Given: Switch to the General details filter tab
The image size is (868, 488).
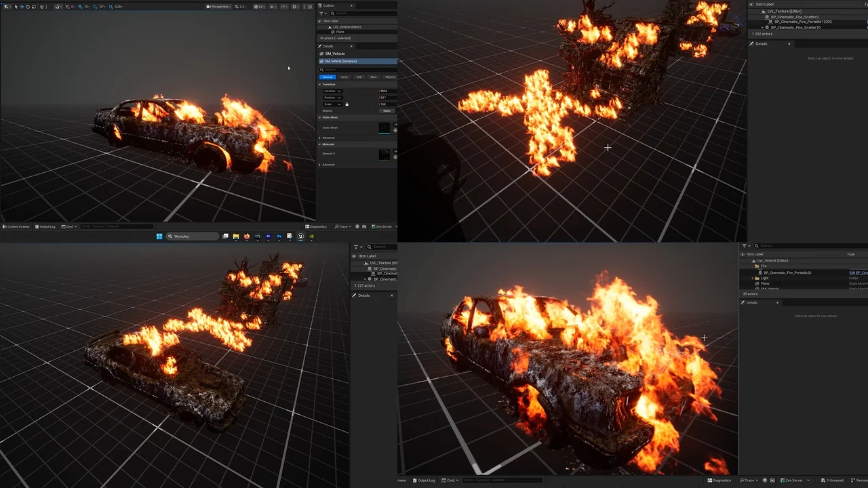Looking at the screenshot, I should click(x=328, y=77).
